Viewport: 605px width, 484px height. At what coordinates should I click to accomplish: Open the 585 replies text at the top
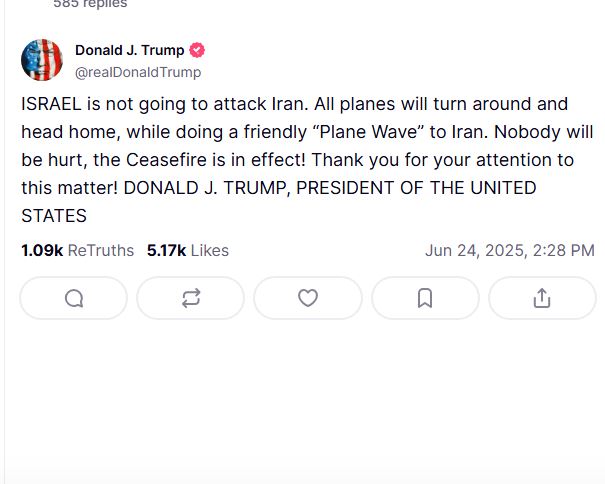(x=90, y=4)
